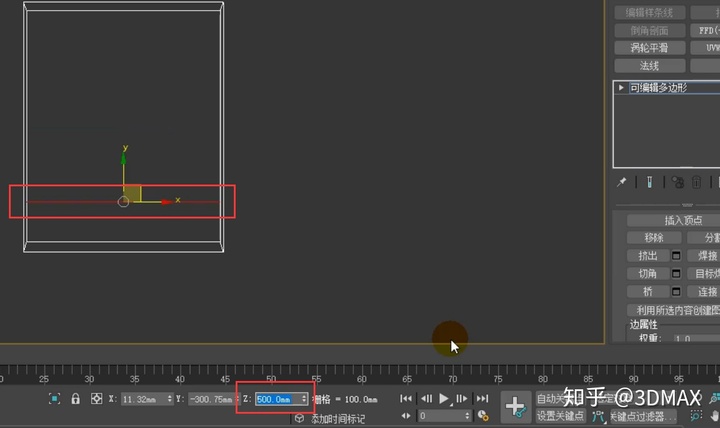Adjust the Z coordinate spinner arrows
Image resolution: width=720 pixels, height=428 pixels.
[304, 400]
